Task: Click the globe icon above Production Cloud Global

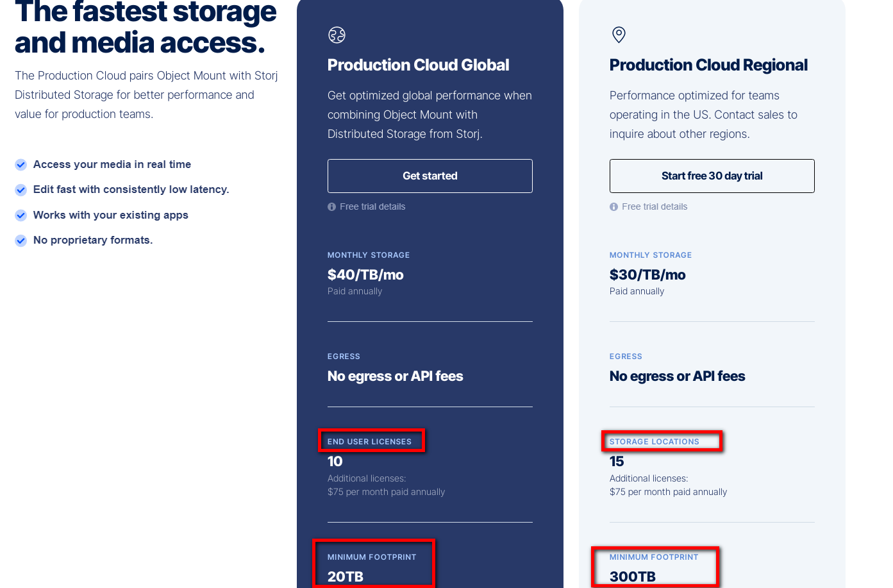Action: point(337,35)
